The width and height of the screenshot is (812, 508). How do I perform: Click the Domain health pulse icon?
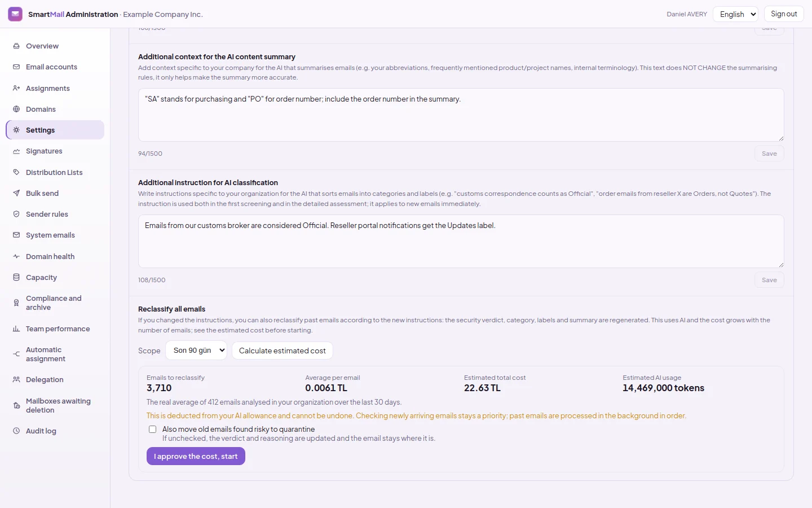[16, 256]
